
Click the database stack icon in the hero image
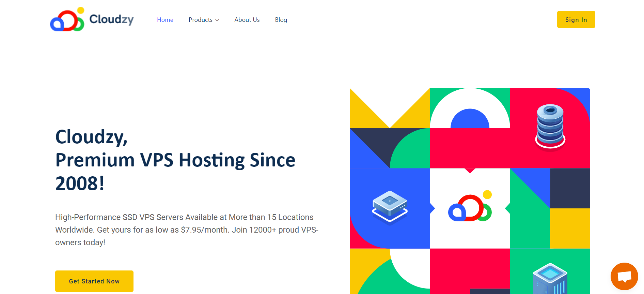(x=550, y=127)
